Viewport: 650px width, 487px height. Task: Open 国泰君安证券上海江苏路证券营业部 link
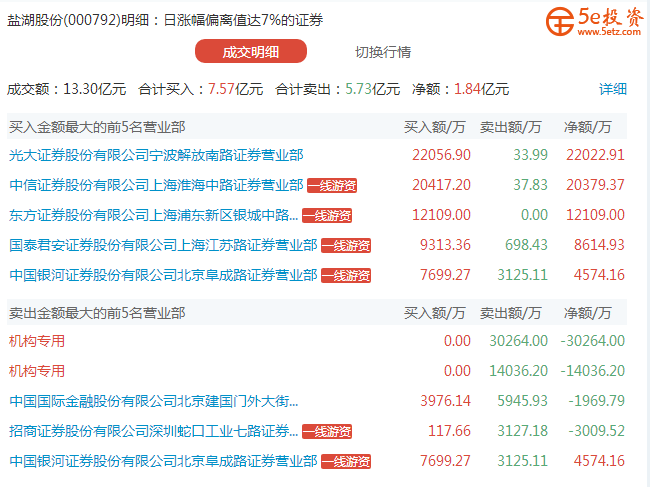(x=163, y=245)
